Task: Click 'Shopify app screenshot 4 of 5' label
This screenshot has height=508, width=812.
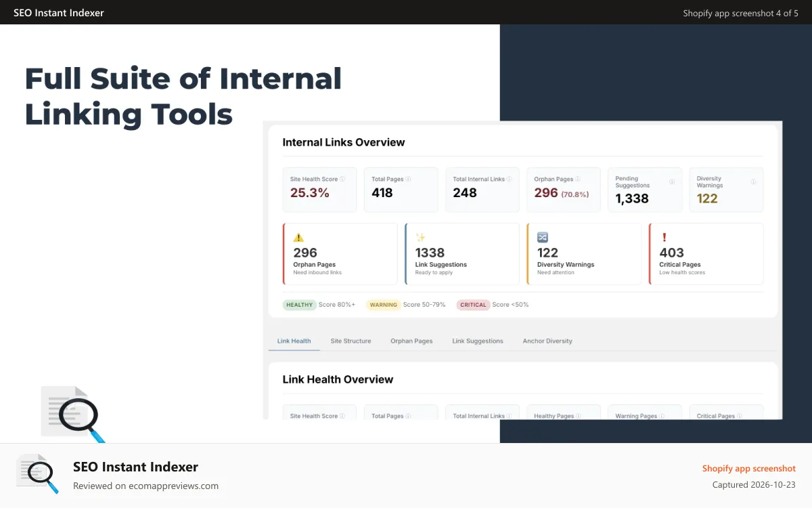Action: pos(740,13)
